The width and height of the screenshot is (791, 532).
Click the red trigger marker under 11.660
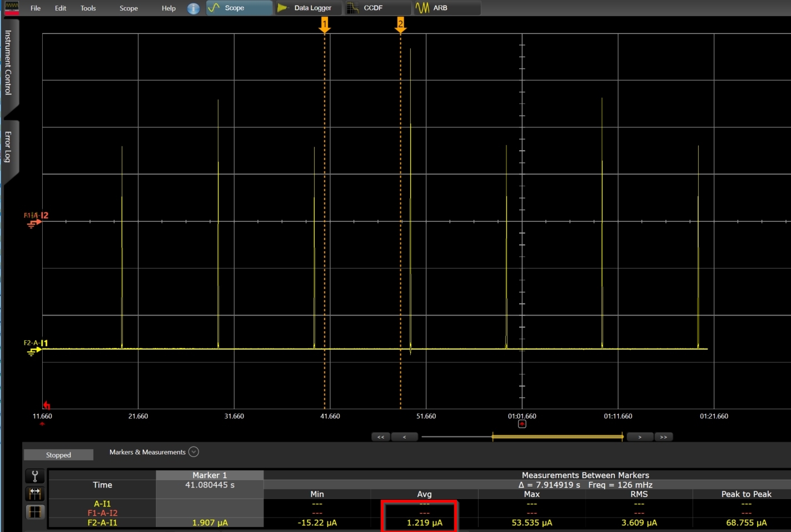42,424
